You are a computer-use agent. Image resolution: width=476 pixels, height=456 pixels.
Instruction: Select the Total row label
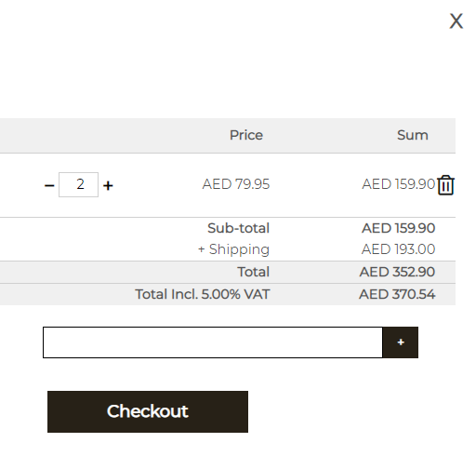[x=254, y=272]
